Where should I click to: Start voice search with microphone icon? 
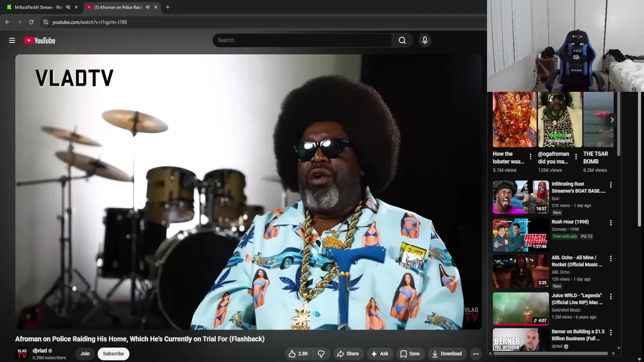(425, 40)
